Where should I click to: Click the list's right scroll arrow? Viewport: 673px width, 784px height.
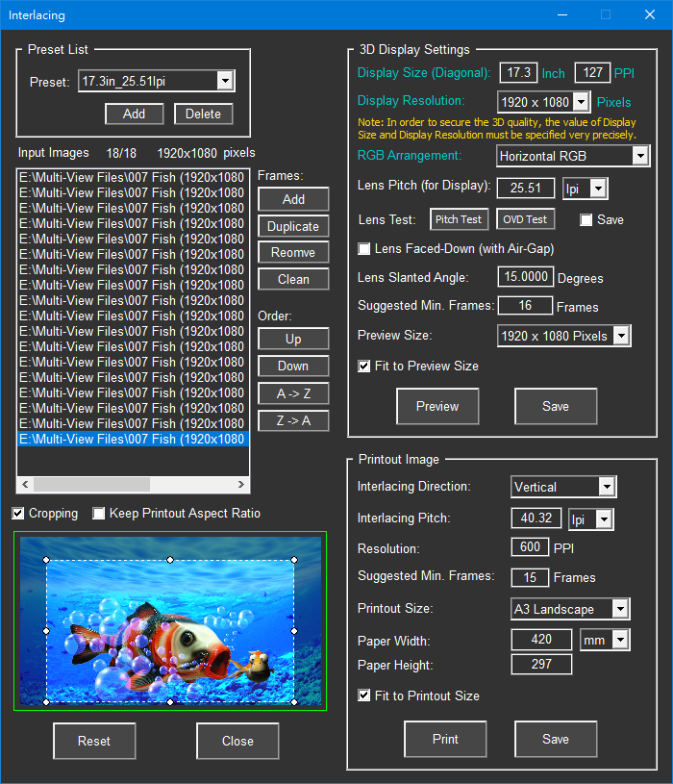(241, 484)
